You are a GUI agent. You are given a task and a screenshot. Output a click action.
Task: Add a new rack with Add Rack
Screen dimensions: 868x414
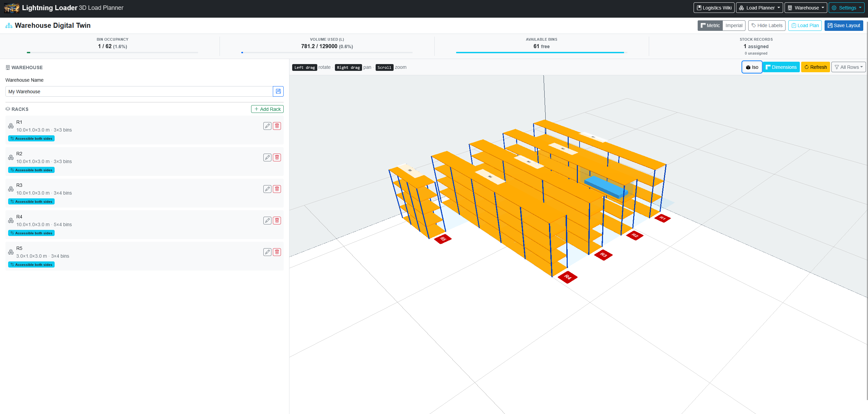(x=267, y=109)
